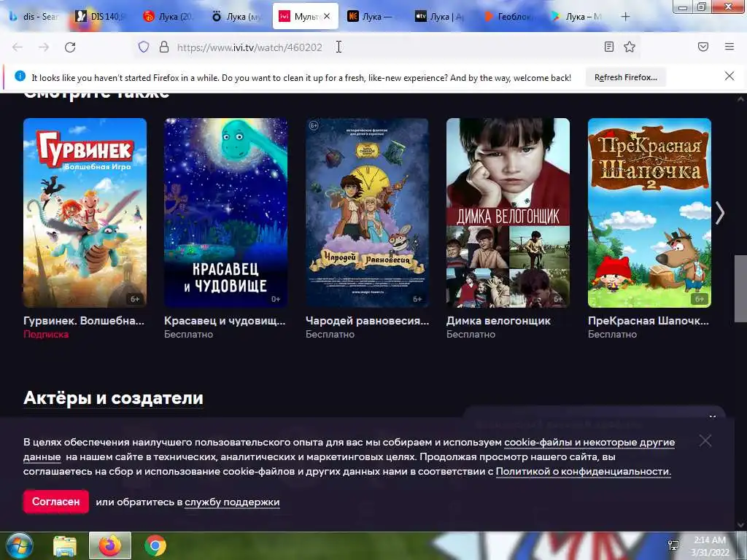
Task: Open cookie-файлы и некоторые другие link
Action: 589,442
